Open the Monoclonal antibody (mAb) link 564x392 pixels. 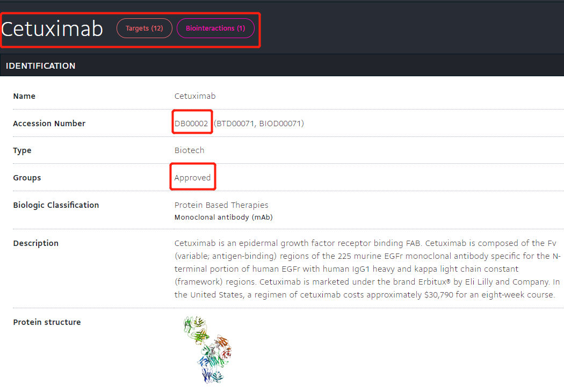(223, 217)
